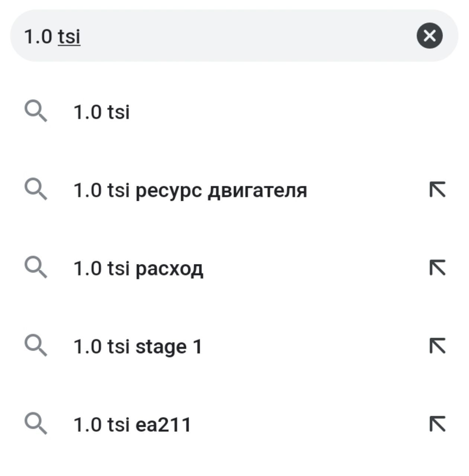This screenshot has height=476, width=469.
Task: Click the word расход in the third suggestion
Action: click(x=169, y=269)
